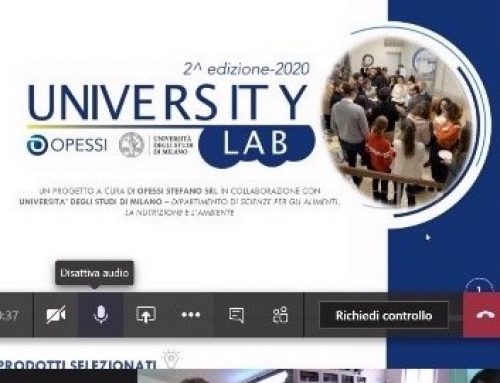
Task: Show the participants panel
Action: point(280,315)
